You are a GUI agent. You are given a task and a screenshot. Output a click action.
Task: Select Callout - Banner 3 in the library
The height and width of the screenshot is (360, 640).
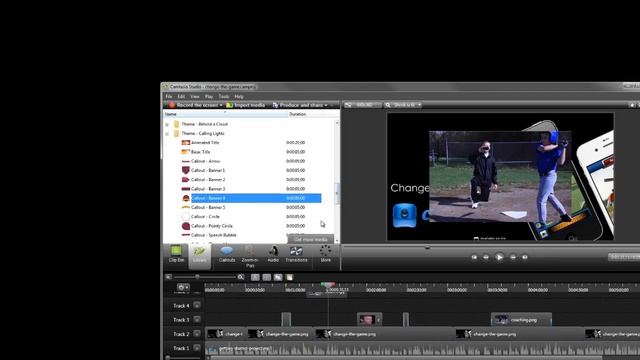(x=208, y=189)
